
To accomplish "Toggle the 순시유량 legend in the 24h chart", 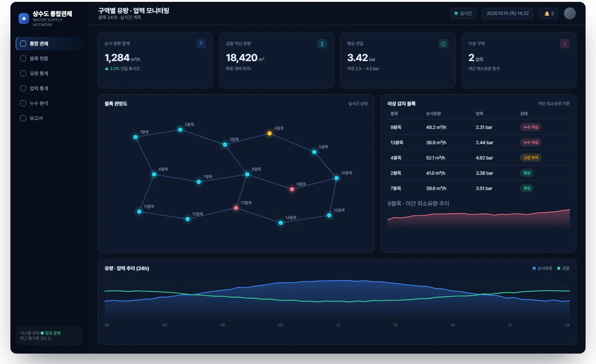I will click(x=542, y=268).
